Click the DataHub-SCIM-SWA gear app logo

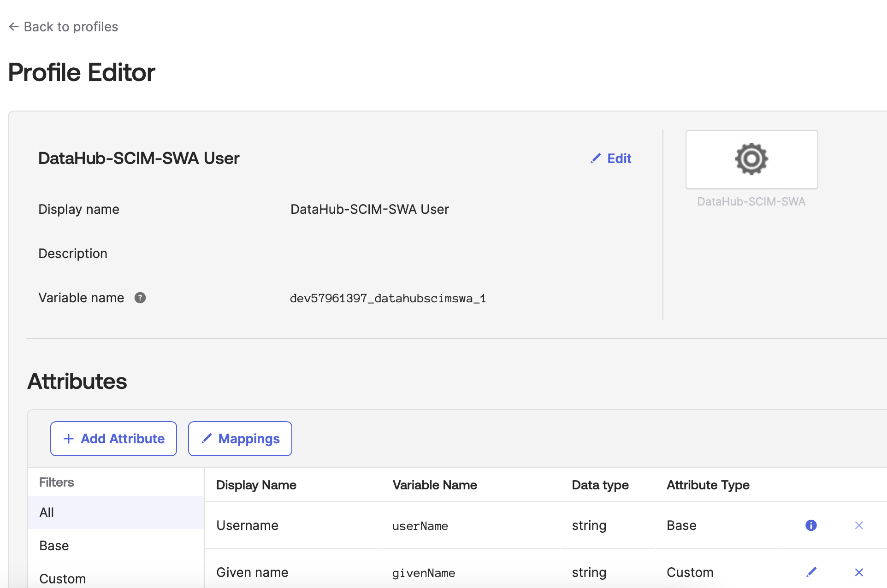(751, 159)
